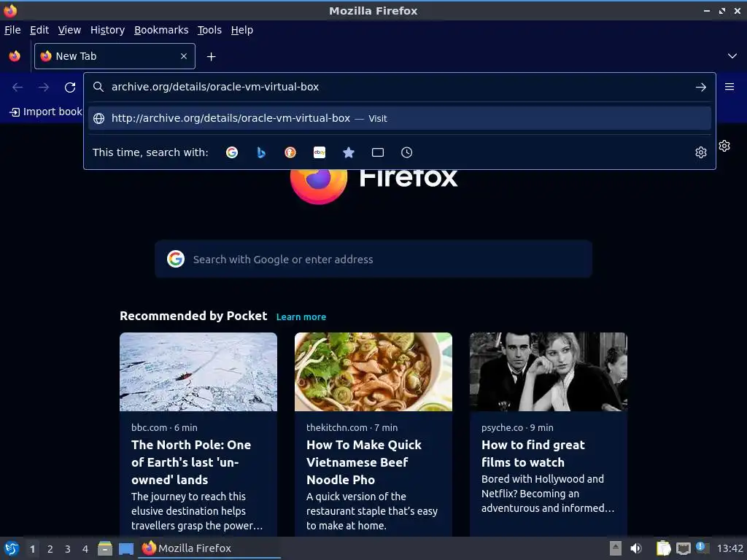Viewport: 747px width, 560px height.
Task: Open Vietnamese Beef Noodle Pho thumbnail
Action: coord(373,372)
